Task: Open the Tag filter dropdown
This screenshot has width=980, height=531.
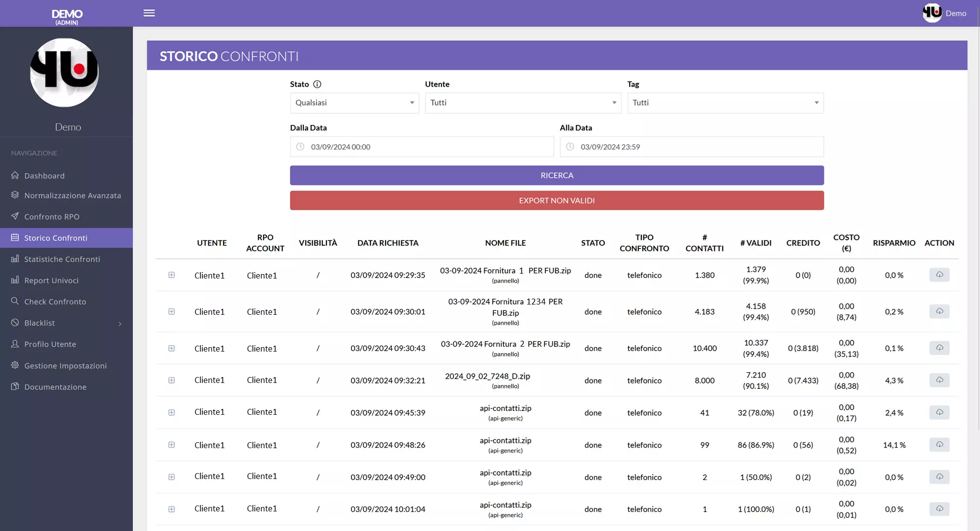Action: [x=725, y=102]
